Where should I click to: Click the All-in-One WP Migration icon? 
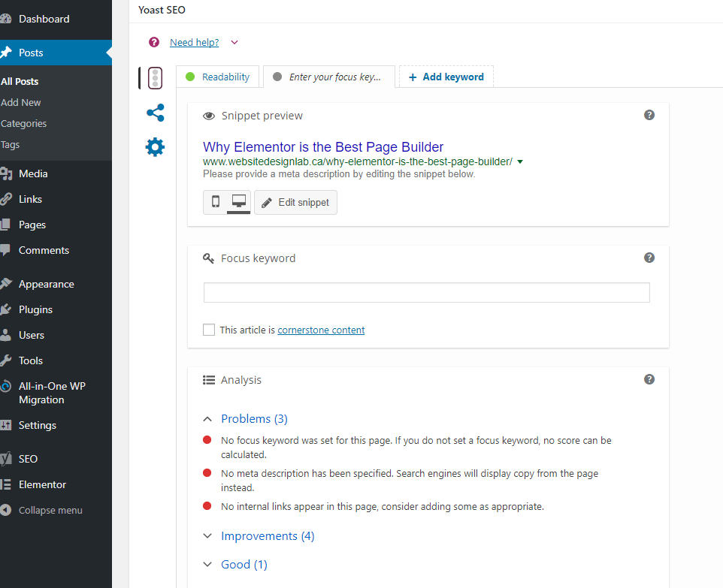(x=5, y=386)
